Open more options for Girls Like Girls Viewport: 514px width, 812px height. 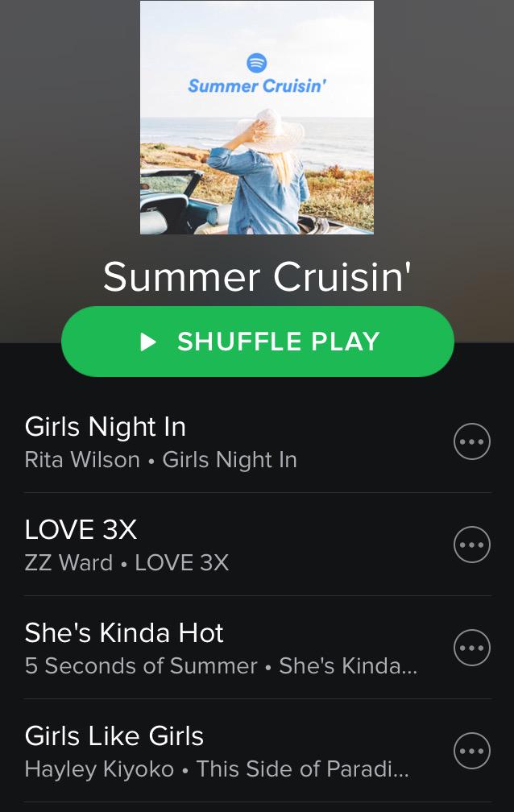click(471, 751)
